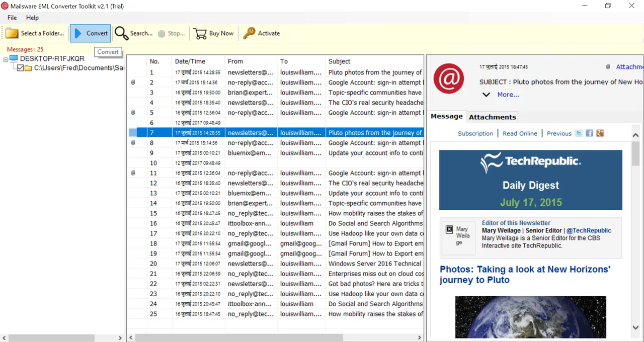
Task: Click the Google Plus icon in newsletter
Action: pos(600,133)
